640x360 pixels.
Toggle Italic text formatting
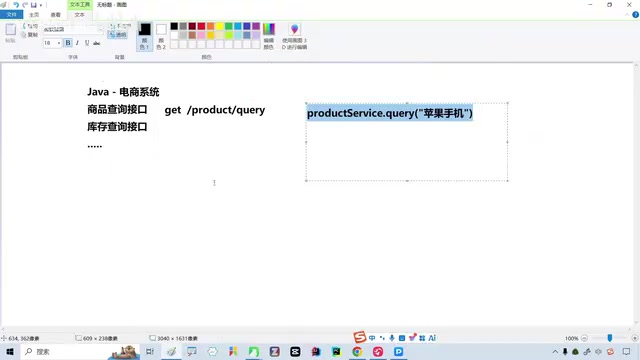pos(77,43)
